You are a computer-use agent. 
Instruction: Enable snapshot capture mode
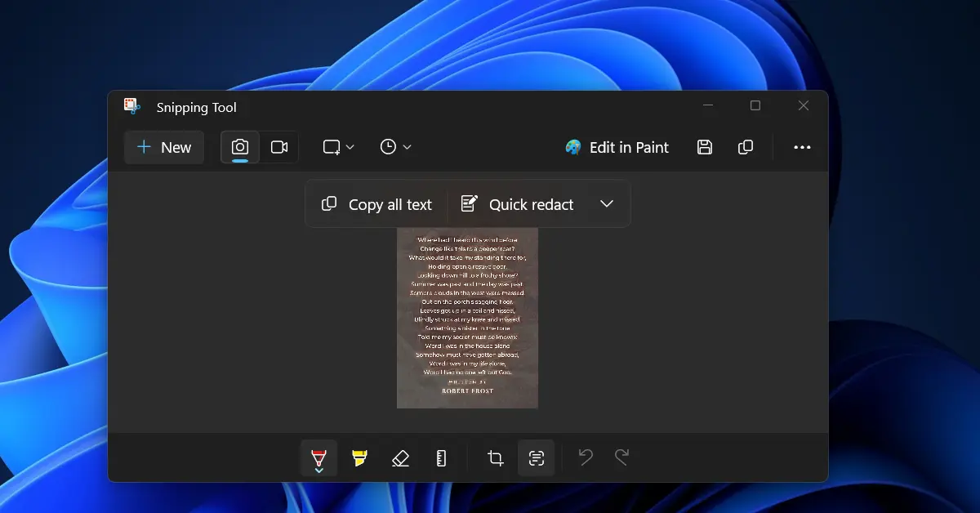point(239,147)
